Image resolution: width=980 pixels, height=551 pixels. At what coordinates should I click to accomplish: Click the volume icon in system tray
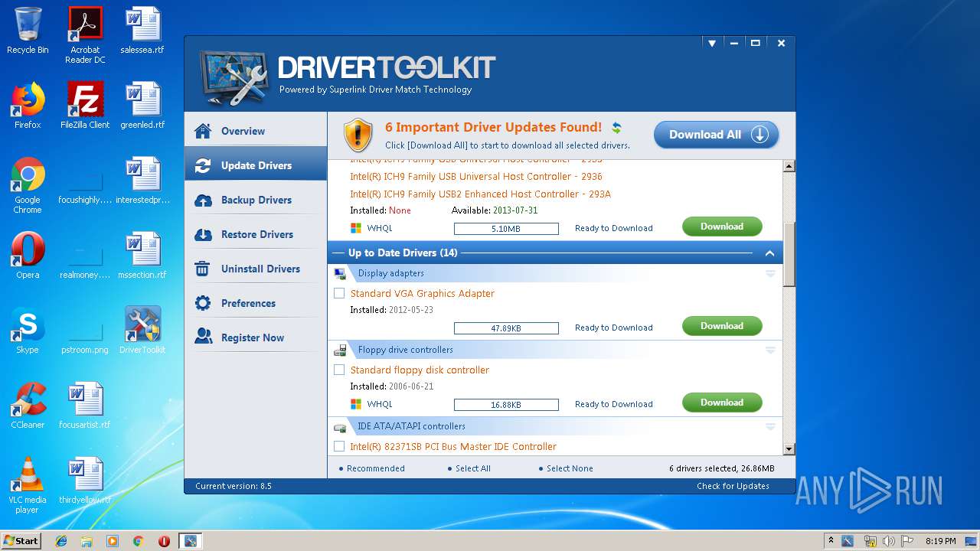[889, 541]
